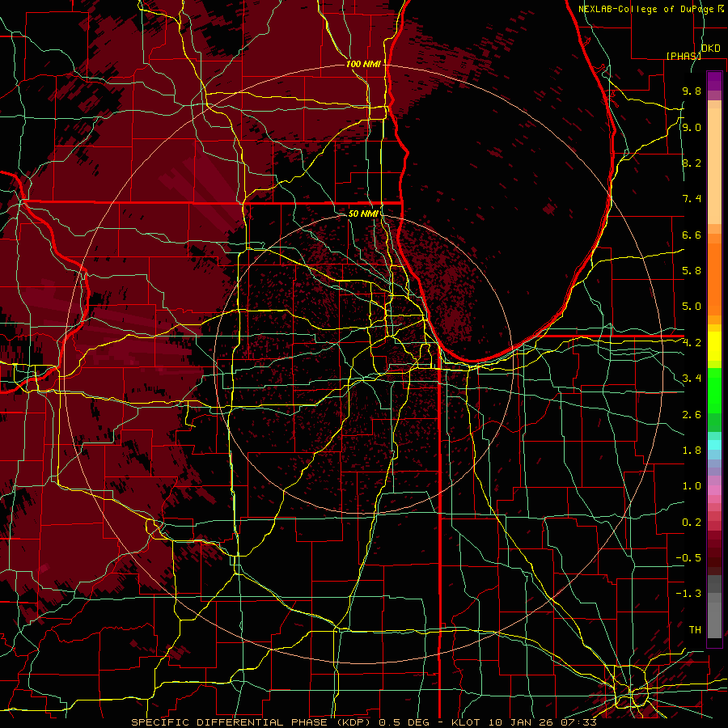Screen dimensions: 728x728
Task: Click the TH threshold label
Action: pyautogui.click(x=695, y=630)
